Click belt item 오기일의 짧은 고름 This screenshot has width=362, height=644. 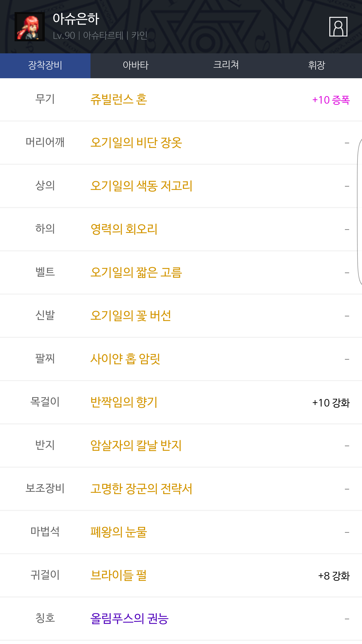136,273
